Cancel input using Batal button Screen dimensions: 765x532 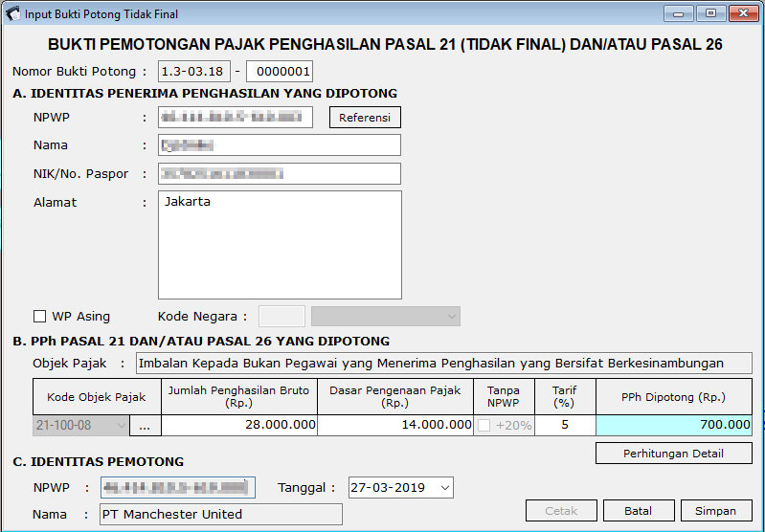[x=639, y=511]
